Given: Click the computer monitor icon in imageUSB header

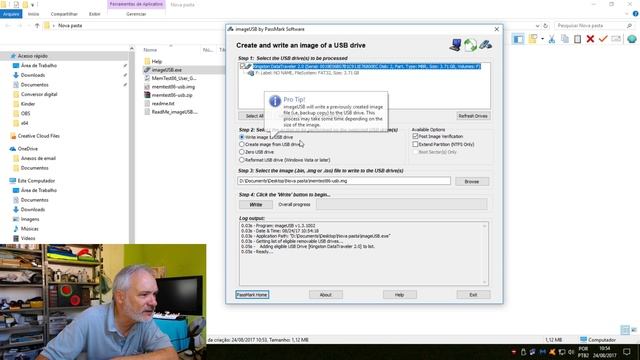Looking at the screenshot, I should point(455,44).
